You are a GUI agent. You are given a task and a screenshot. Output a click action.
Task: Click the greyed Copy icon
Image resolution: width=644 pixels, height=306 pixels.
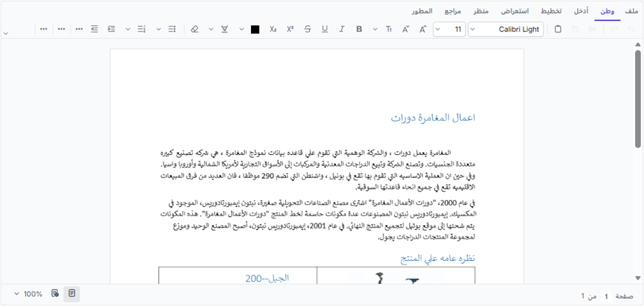coord(575,29)
